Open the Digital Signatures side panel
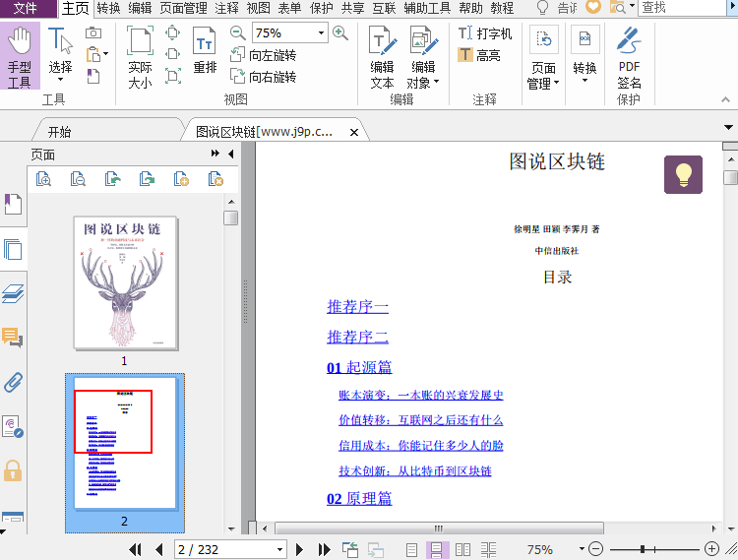This screenshot has height=560, width=738. pos(13,426)
